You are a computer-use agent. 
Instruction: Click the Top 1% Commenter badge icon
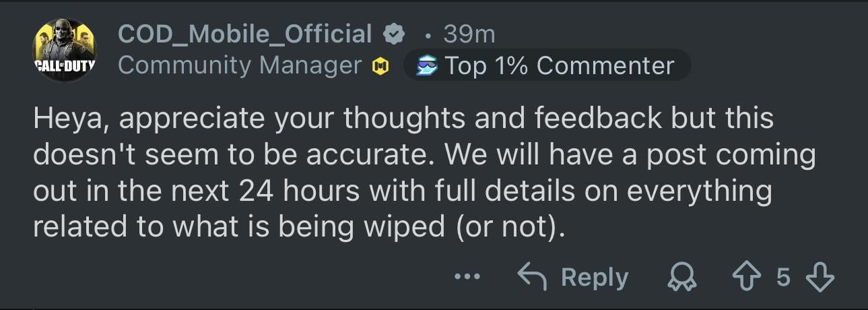pyautogui.click(x=426, y=66)
